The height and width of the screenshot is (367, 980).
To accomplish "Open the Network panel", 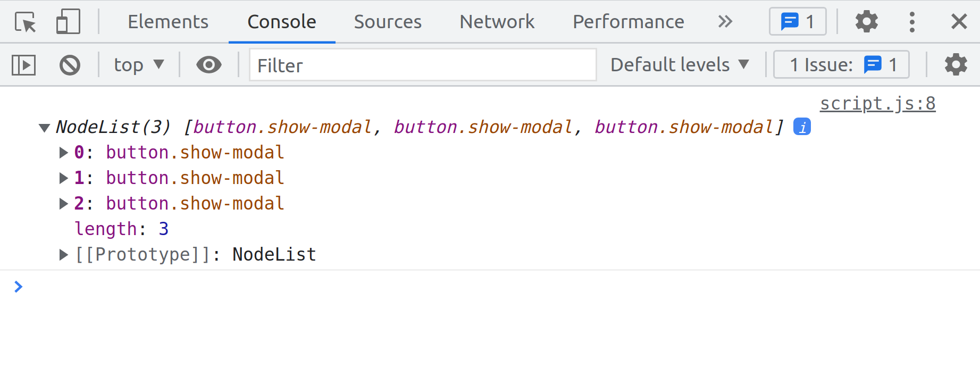I will 496,21.
